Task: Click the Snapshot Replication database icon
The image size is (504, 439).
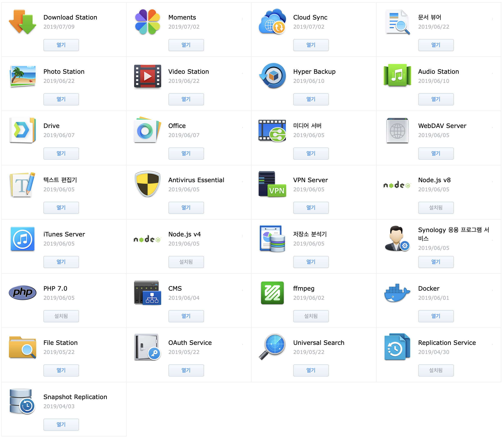Action: [x=23, y=401]
